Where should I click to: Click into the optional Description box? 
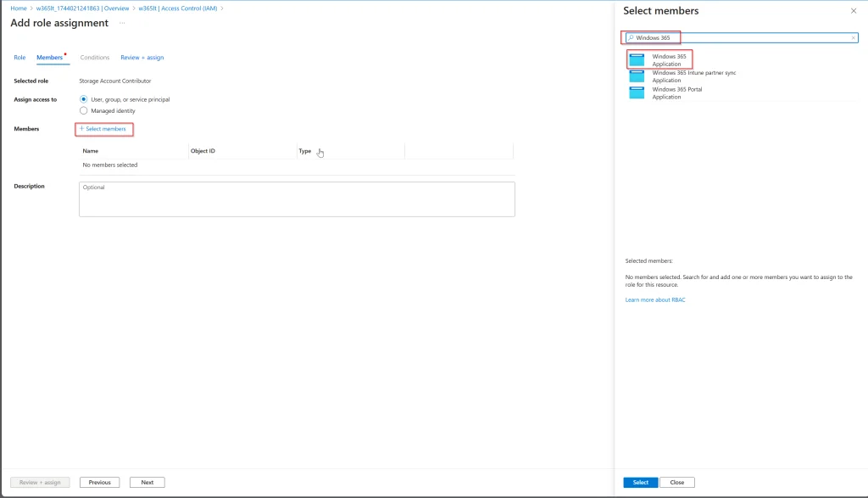click(x=297, y=199)
